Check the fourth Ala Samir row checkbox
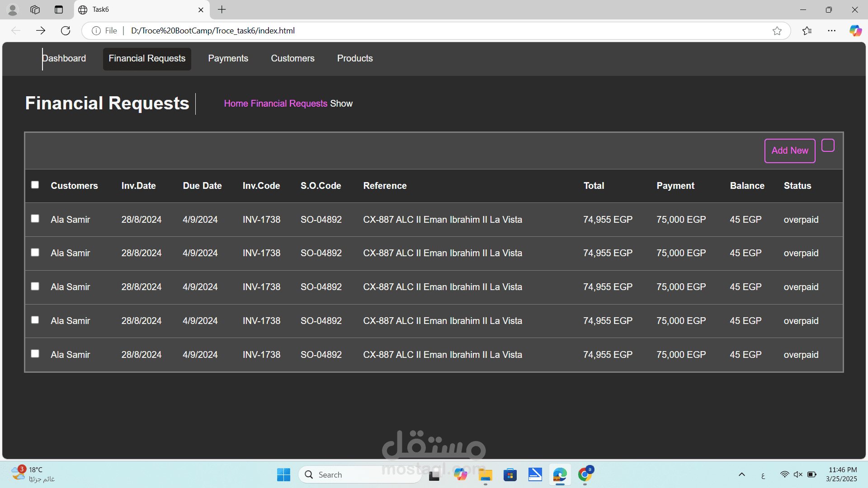The height and width of the screenshot is (488, 868). point(35,320)
